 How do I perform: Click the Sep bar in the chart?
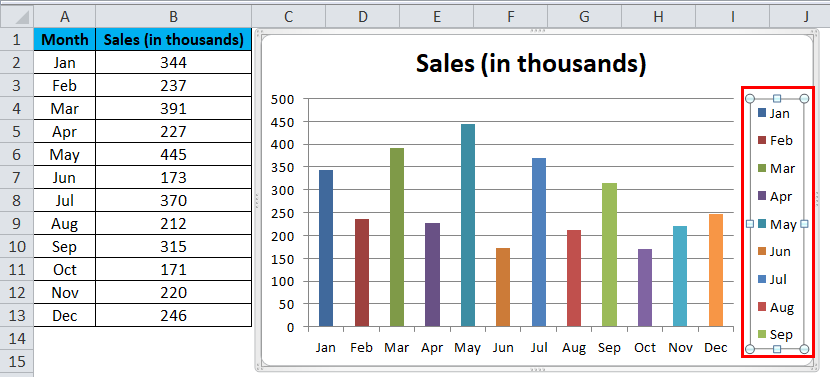pyautogui.click(x=609, y=255)
